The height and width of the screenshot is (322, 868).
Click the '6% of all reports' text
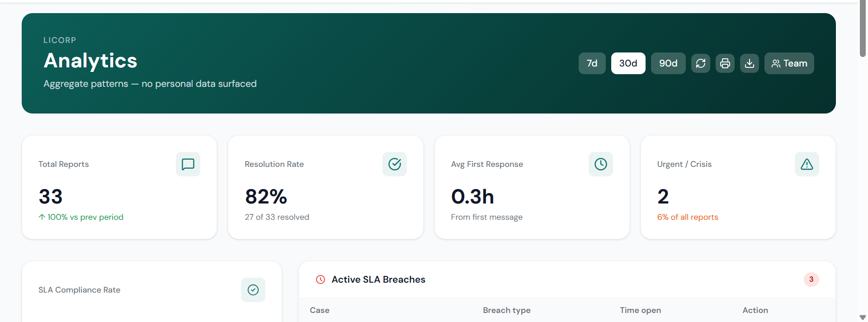(688, 217)
